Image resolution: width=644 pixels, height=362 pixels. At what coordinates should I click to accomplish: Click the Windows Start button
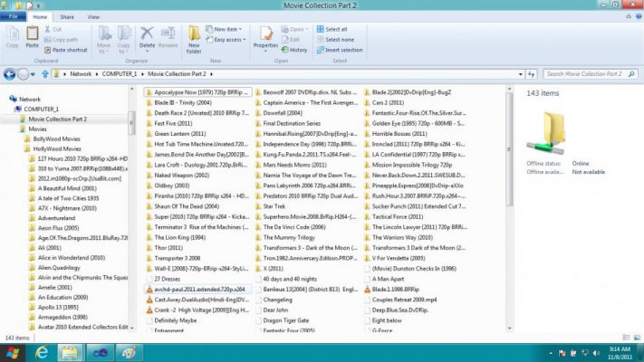click(13, 353)
